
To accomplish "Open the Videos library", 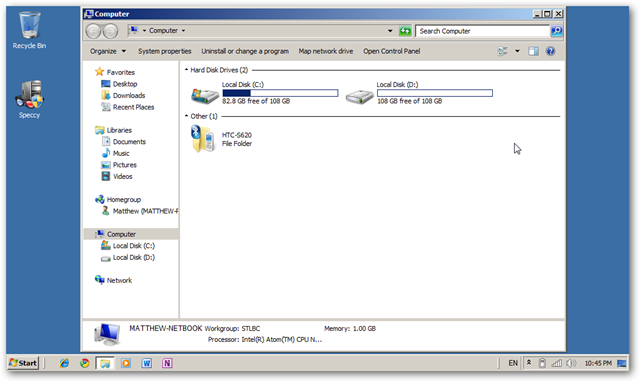I will [122, 176].
